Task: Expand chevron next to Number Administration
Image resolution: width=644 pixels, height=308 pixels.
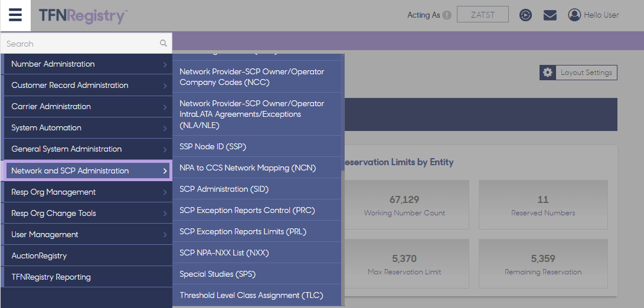Action: click(165, 64)
